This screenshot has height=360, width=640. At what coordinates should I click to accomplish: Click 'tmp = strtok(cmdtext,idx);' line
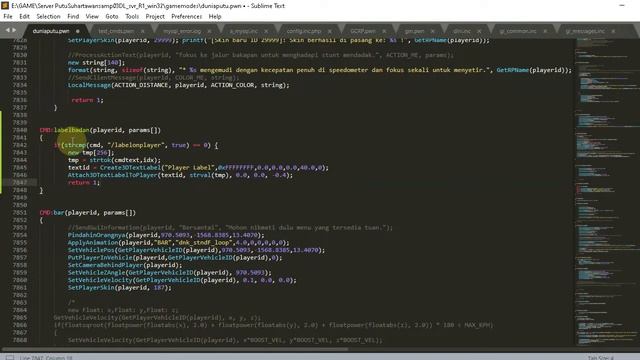pos(114,160)
